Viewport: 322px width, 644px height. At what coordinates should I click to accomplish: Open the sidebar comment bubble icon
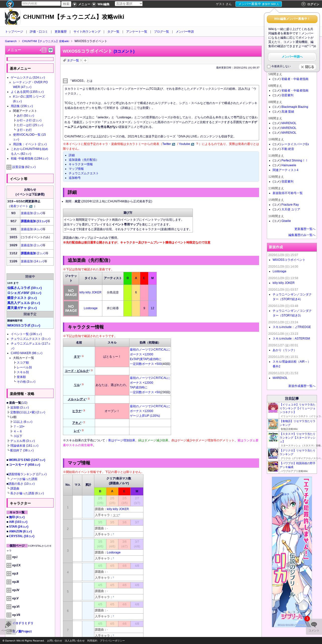point(51,50)
